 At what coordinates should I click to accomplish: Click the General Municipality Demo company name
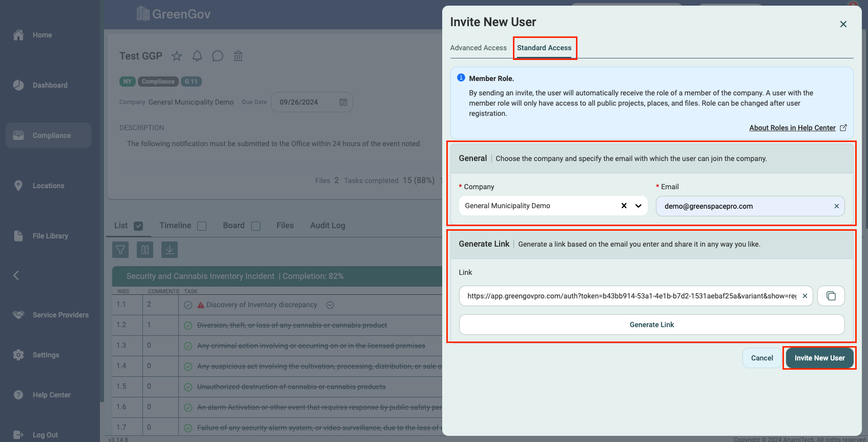(191, 102)
